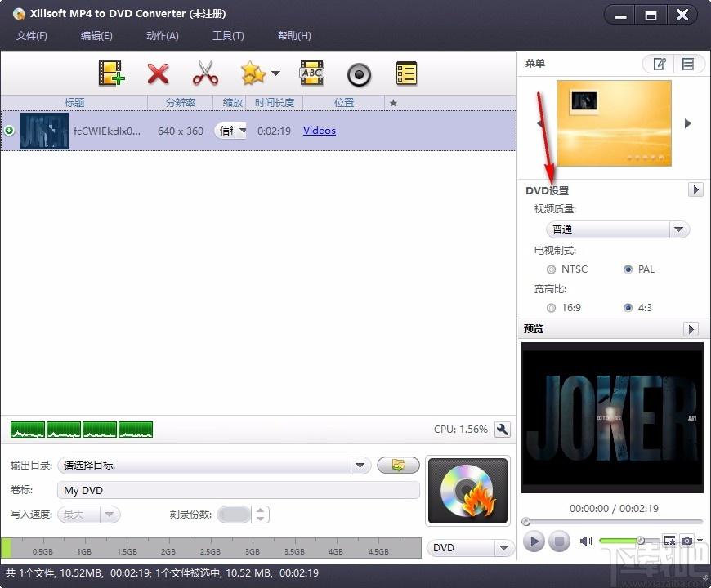Show next menu template arrow

pos(688,123)
